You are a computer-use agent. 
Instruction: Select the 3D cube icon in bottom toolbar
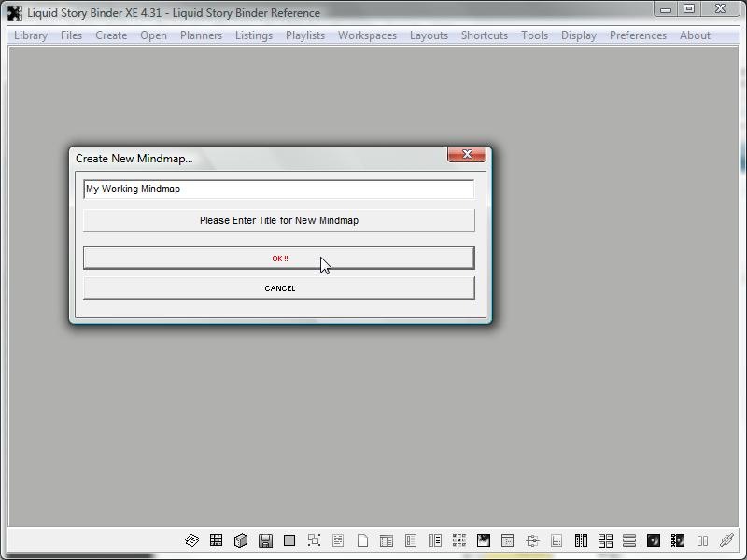pyautogui.click(x=241, y=540)
